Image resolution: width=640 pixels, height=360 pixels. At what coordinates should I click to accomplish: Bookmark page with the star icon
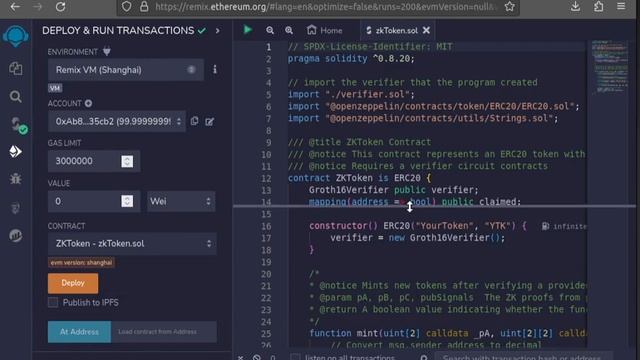pyautogui.click(x=509, y=7)
